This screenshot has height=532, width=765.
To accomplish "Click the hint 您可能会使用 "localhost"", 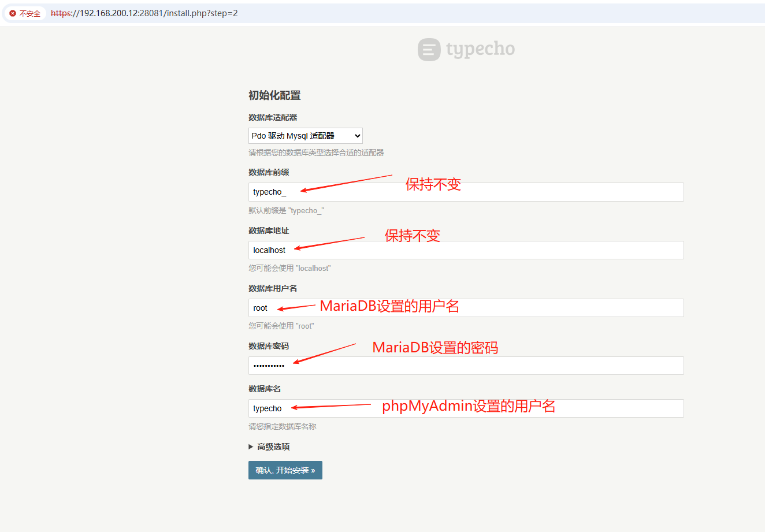I will (x=289, y=268).
